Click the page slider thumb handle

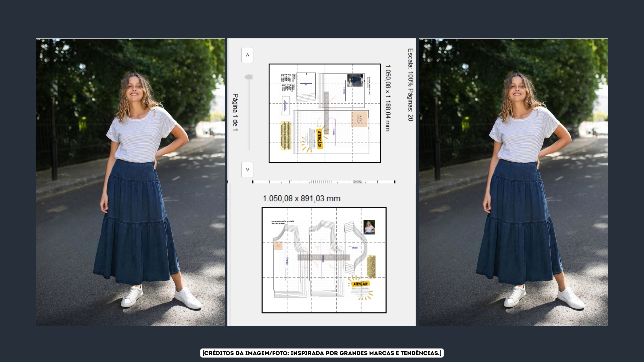tap(249, 77)
